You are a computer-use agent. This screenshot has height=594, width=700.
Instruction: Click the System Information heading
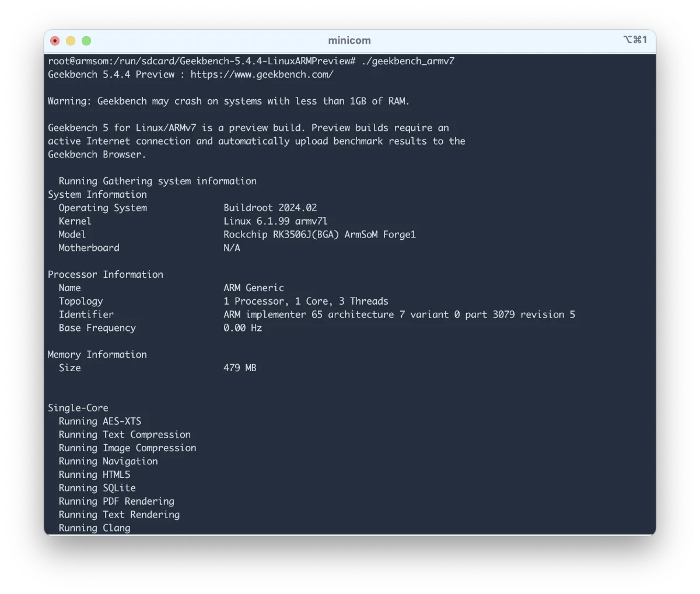97,194
